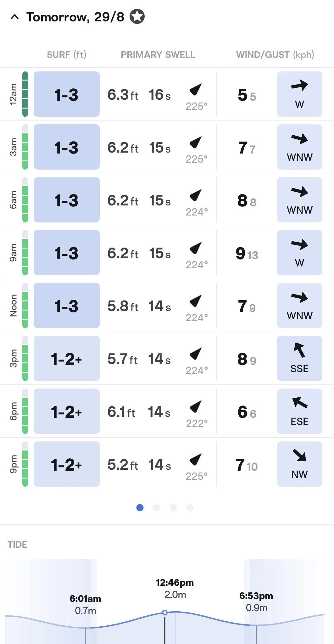
Task: Collapse the Tomorrow 29/8 forecast section
Action: (x=15, y=17)
